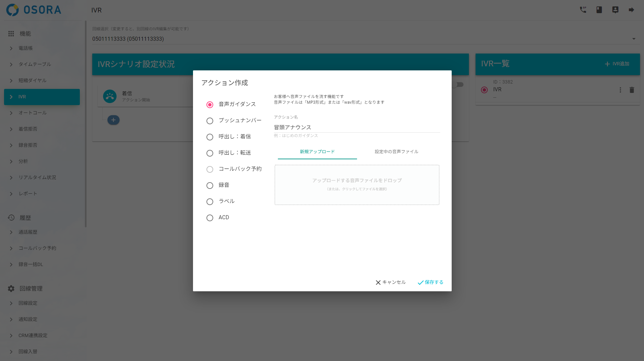
Task: Expand the 着信拒否 sidebar item
Action: point(11,129)
